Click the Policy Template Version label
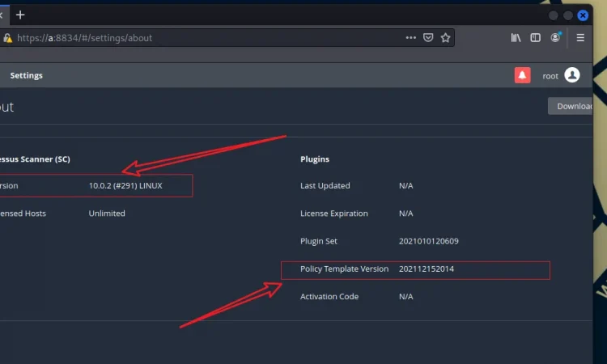Image resolution: width=607 pixels, height=364 pixels. (344, 269)
